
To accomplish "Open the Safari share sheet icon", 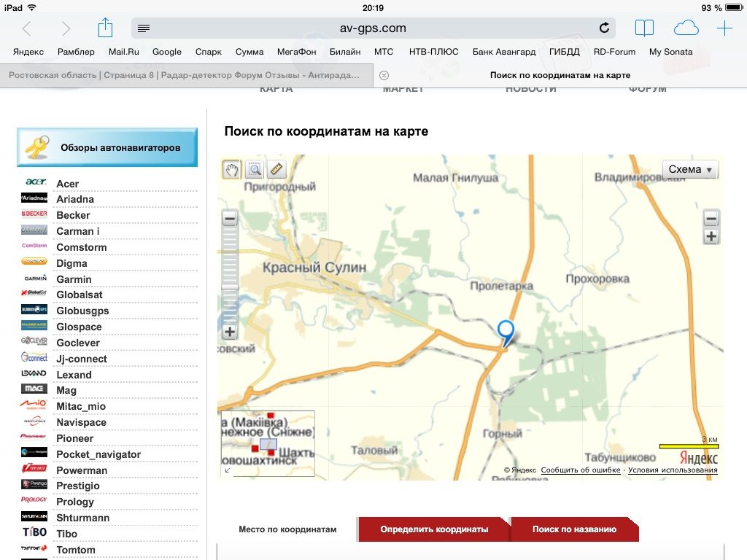I will tap(105, 28).
